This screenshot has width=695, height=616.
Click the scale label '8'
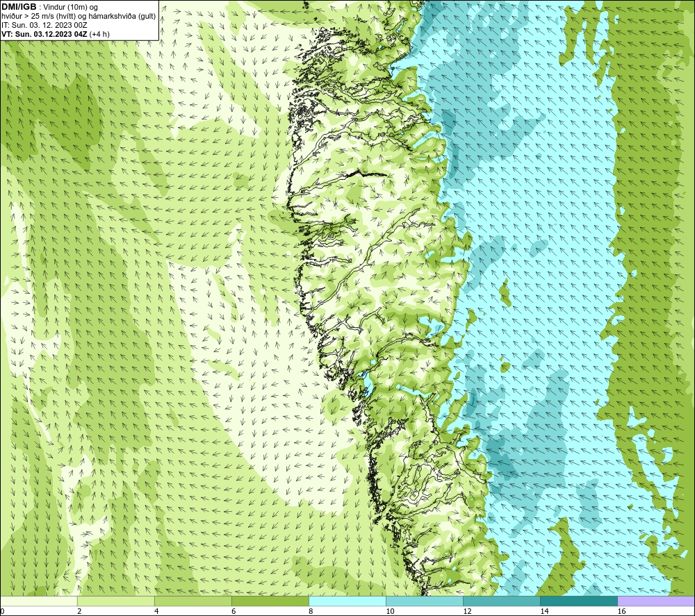(x=311, y=612)
